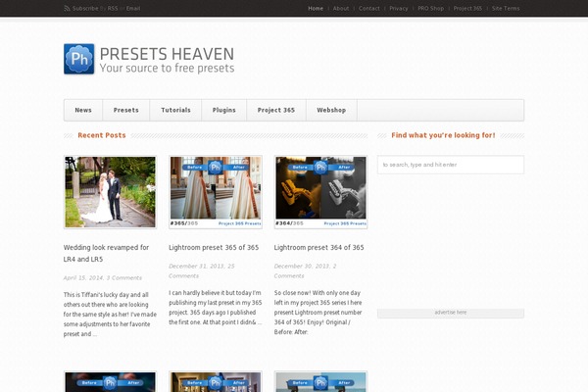
Task: Select the Webshop tab
Action: 331,110
